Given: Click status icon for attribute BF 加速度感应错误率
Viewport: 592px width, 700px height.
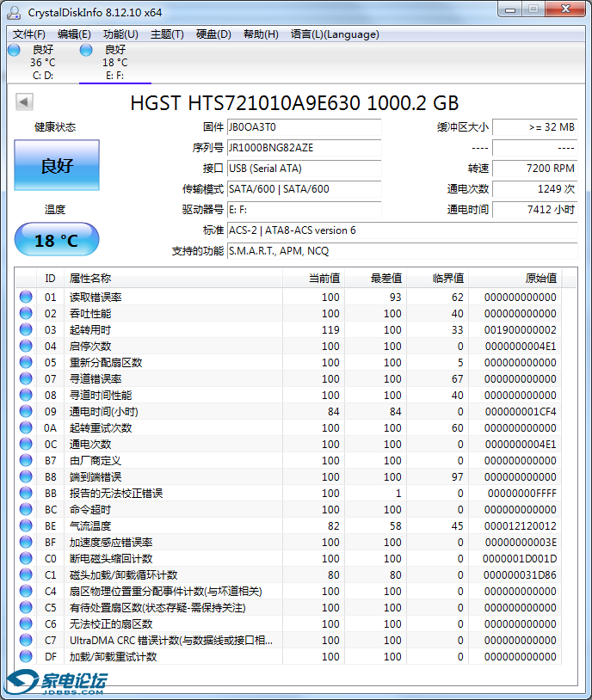Looking at the screenshot, I should click(x=26, y=542).
